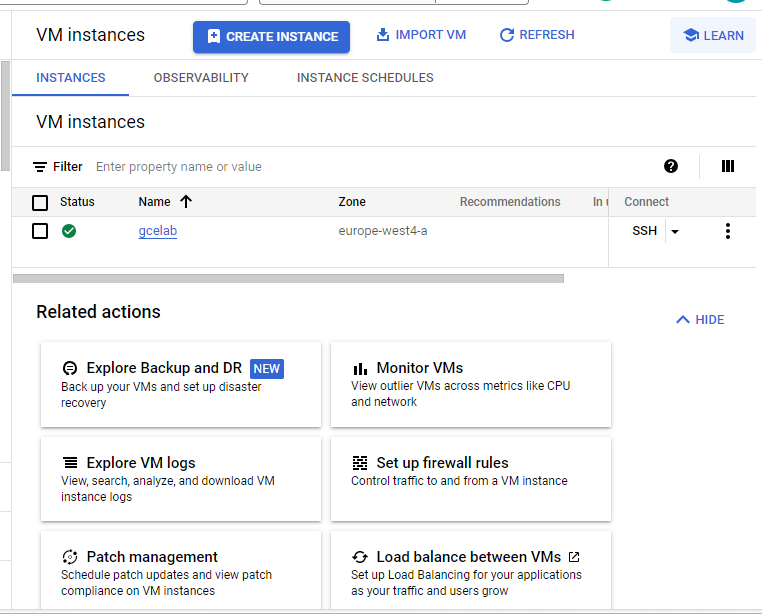
Task: Toggle the select-all instances checkbox
Action: click(40, 202)
